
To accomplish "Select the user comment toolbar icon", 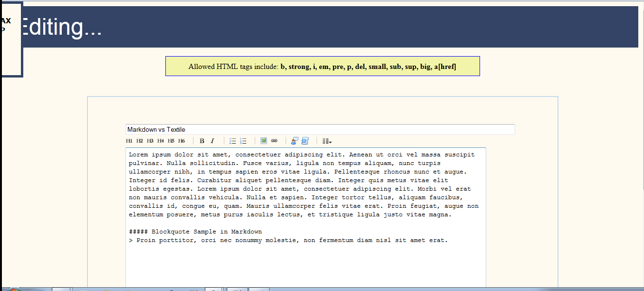I will click(294, 141).
